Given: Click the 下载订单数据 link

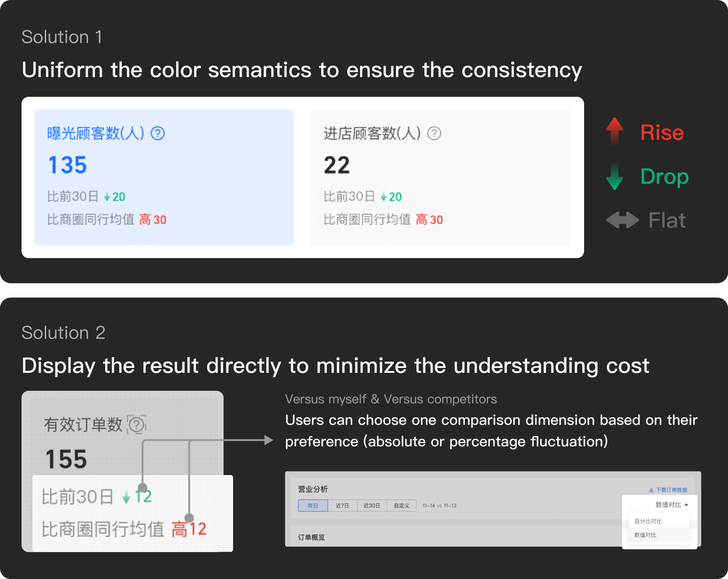Looking at the screenshot, I should click(672, 490).
